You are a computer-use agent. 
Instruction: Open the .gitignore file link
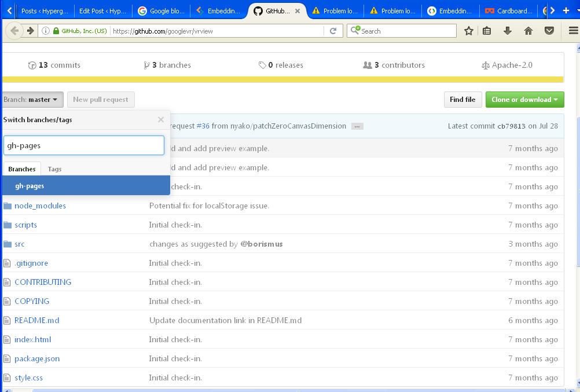coord(31,263)
